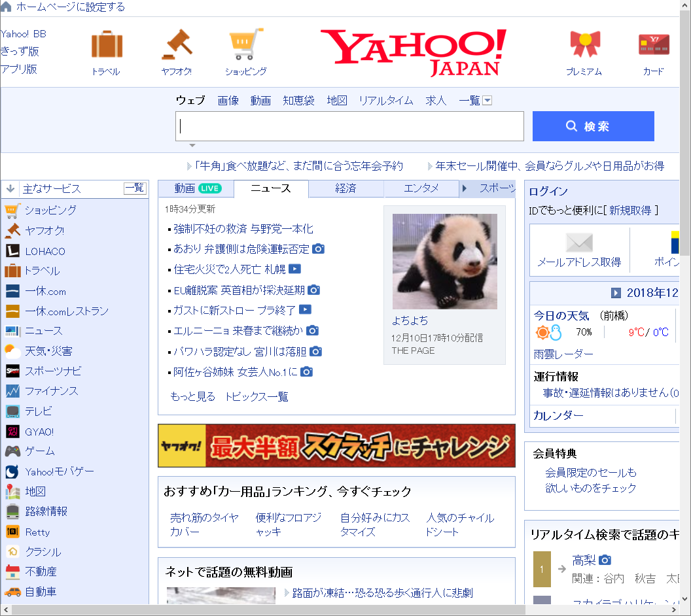Select the エンタメ news tab

[x=421, y=188]
